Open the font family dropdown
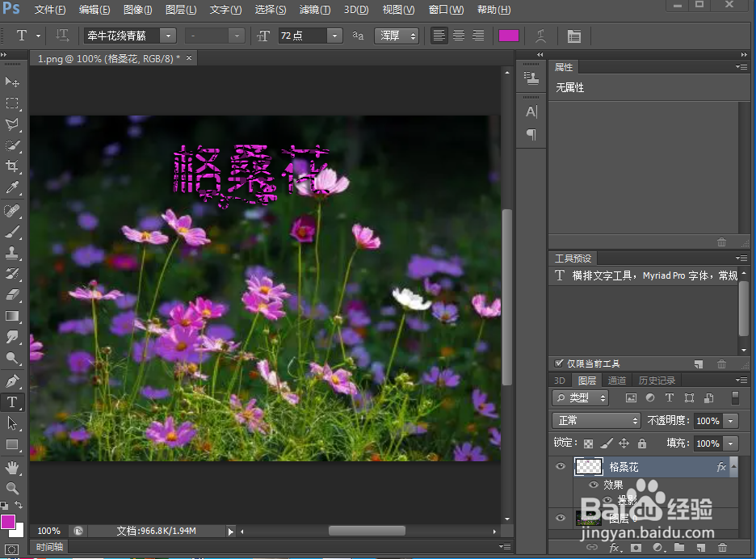 point(168,36)
